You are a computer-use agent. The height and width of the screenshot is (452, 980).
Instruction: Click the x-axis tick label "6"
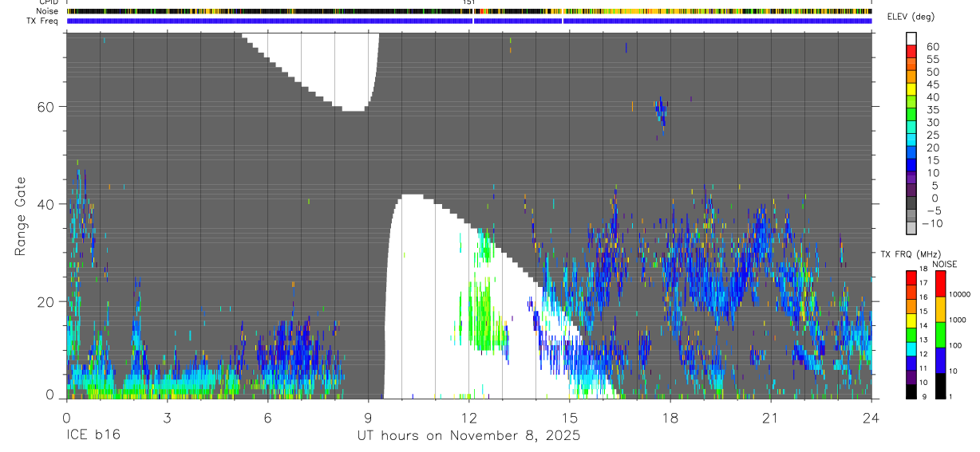(267, 418)
